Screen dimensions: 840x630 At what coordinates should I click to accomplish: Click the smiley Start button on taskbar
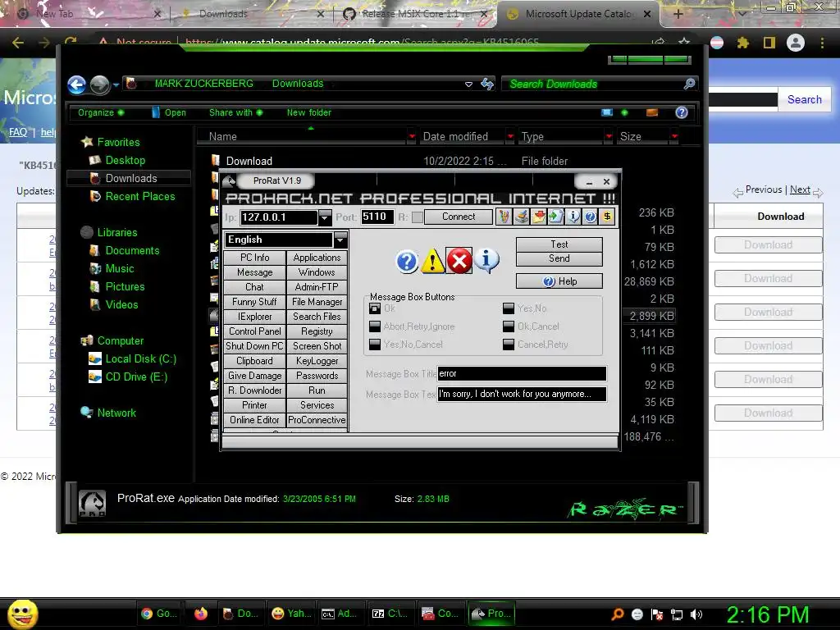[22, 614]
